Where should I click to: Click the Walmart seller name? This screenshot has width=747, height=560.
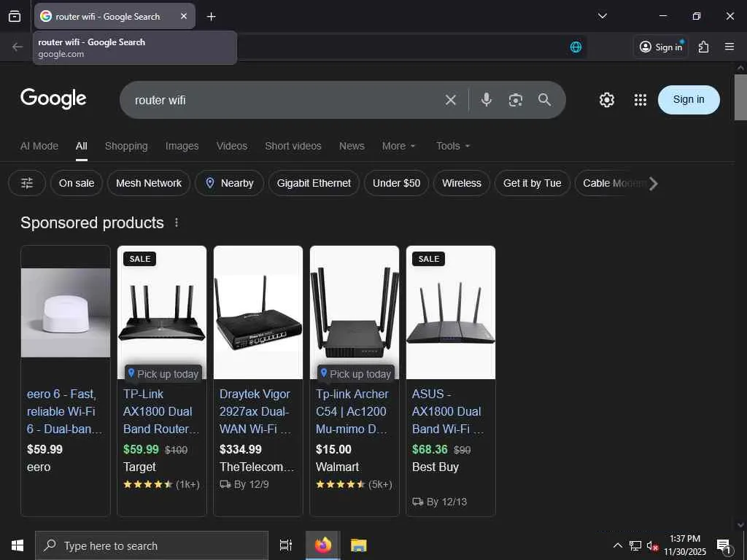click(337, 467)
